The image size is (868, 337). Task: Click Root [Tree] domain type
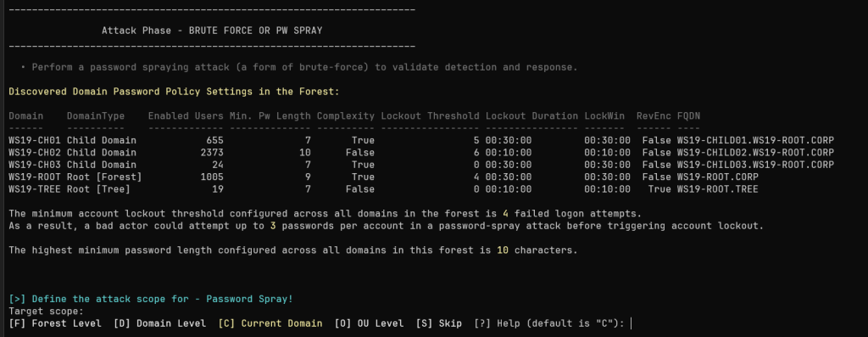tap(98, 189)
